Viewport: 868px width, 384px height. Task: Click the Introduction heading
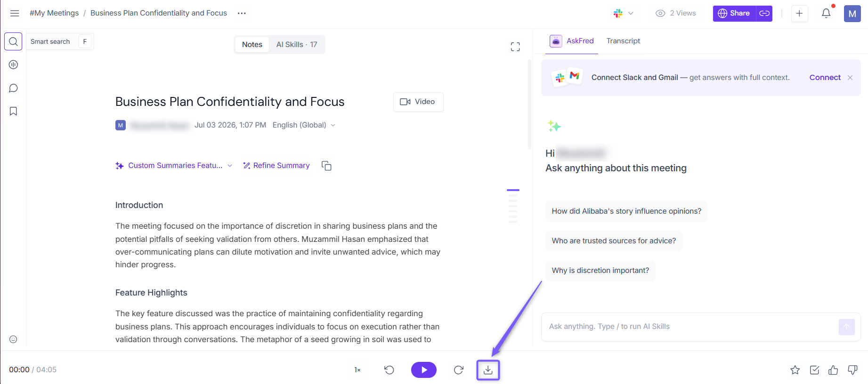pyautogui.click(x=139, y=205)
